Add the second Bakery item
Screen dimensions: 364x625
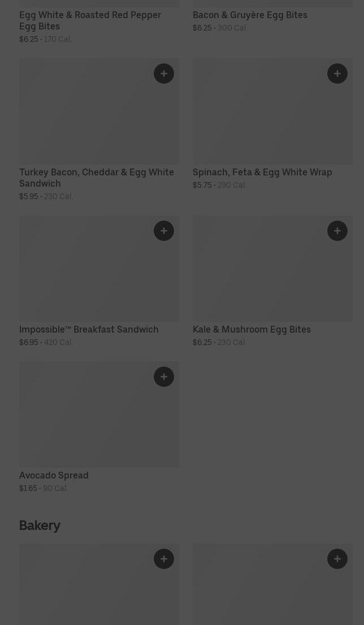tap(337, 559)
